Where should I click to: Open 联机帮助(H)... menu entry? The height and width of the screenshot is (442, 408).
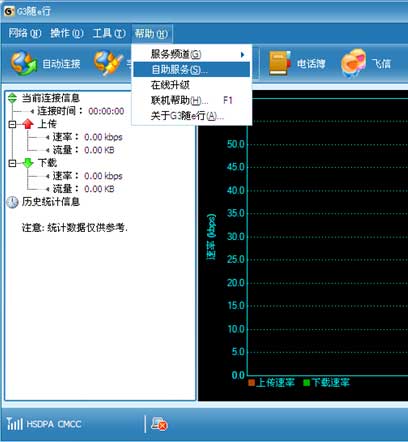(192, 100)
